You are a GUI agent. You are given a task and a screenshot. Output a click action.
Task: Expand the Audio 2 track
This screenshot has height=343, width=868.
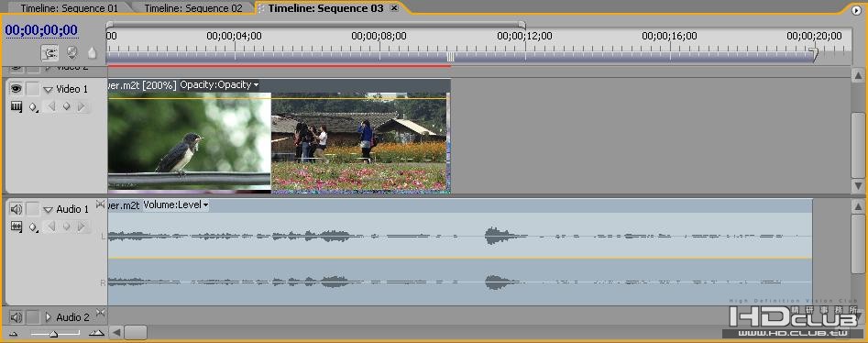click(x=49, y=317)
